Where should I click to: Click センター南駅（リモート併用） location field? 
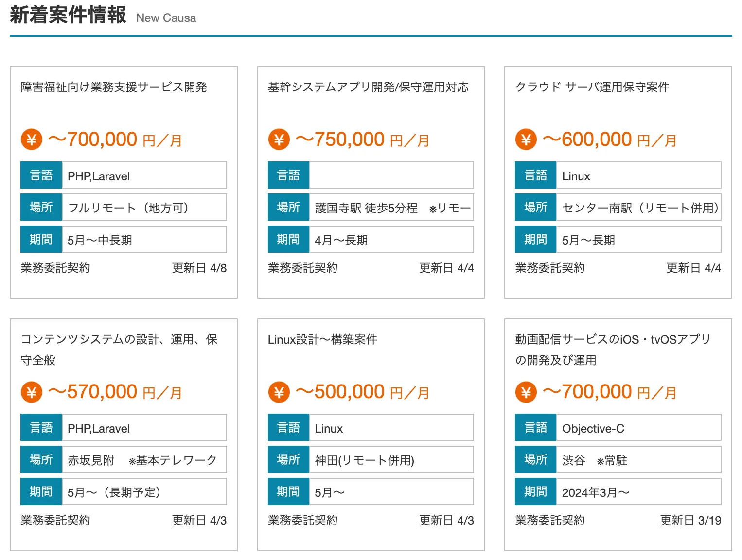point(638,208)
